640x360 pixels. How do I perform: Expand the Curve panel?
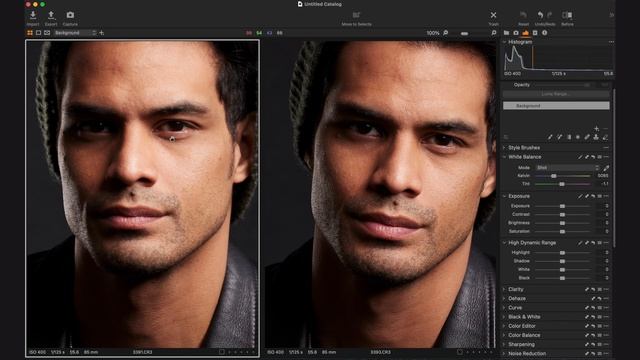click(x=504, y=308)
